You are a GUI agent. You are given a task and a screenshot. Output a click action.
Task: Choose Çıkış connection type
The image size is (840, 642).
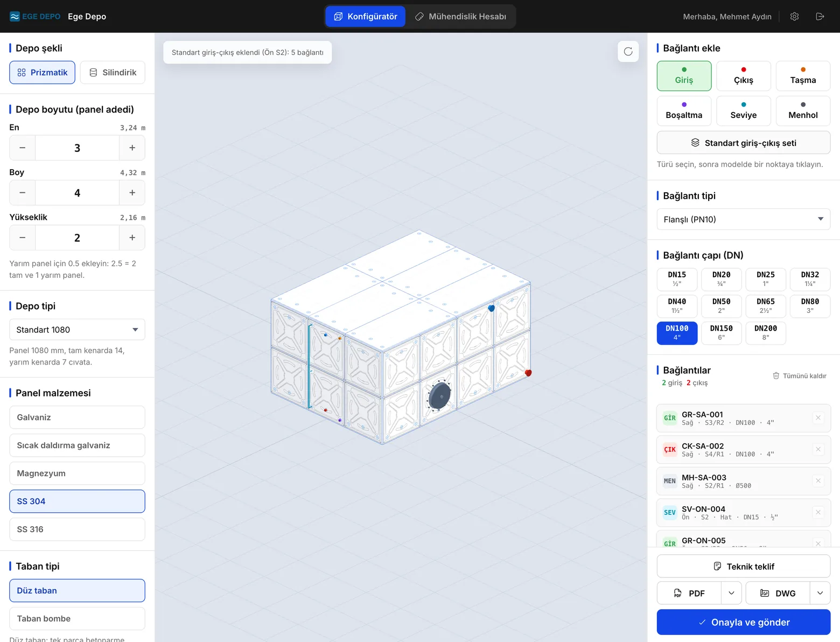(x=744, y=76)
